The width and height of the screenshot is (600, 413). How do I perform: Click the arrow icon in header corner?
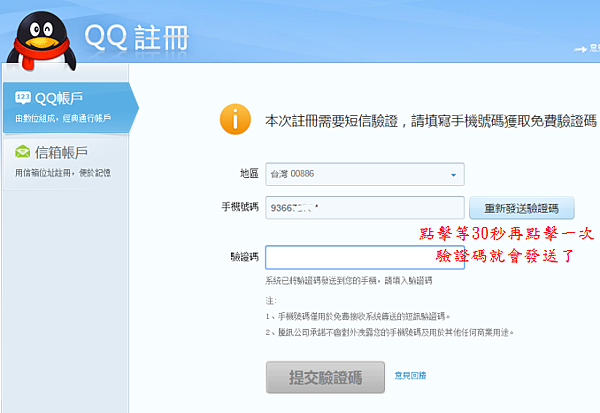(x=580, y=49)
